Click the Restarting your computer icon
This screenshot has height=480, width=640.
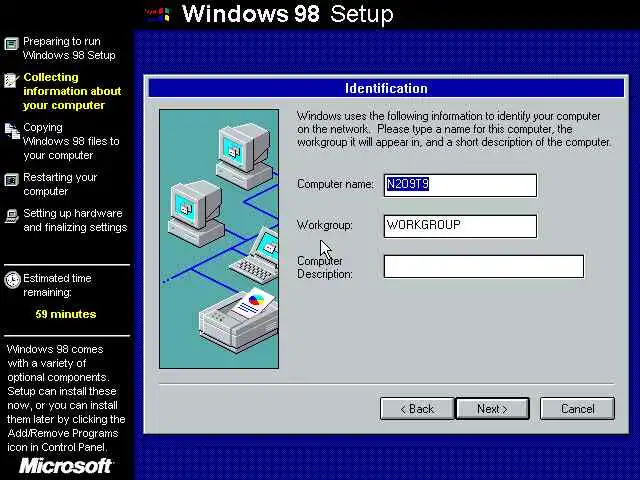tap(11, 180)
